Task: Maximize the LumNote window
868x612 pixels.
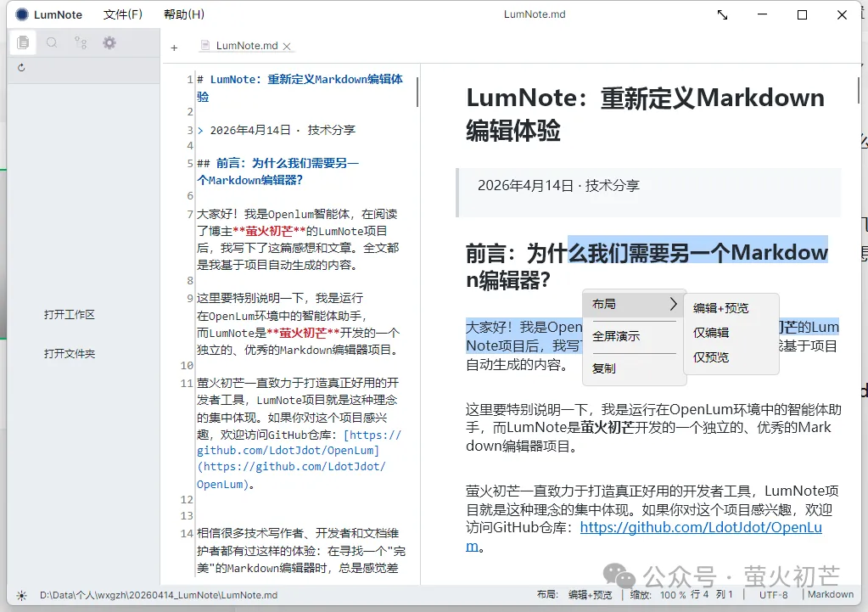Action: (x=802, y=15)
